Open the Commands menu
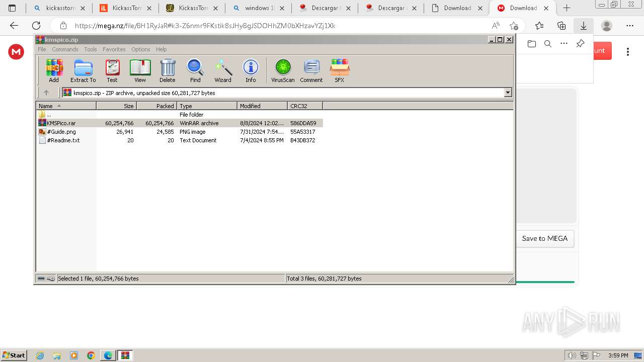The image size is (644, 362). click(x=65, y=49)
